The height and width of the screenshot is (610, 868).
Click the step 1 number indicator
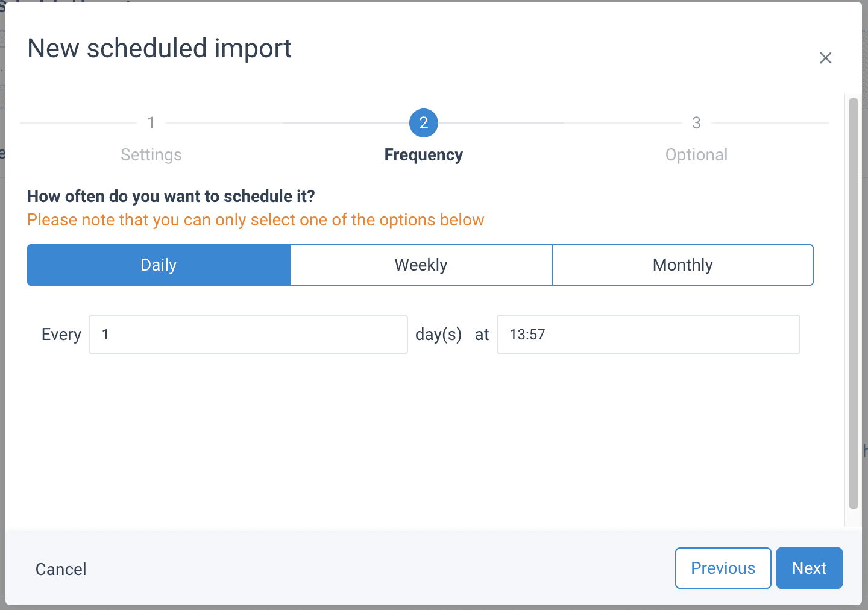[x=151, y=123]
